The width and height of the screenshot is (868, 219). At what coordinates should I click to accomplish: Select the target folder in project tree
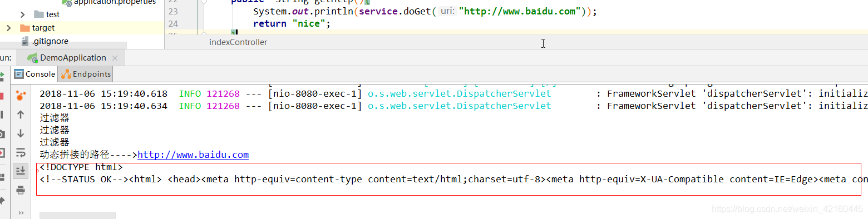coord(37,28)
